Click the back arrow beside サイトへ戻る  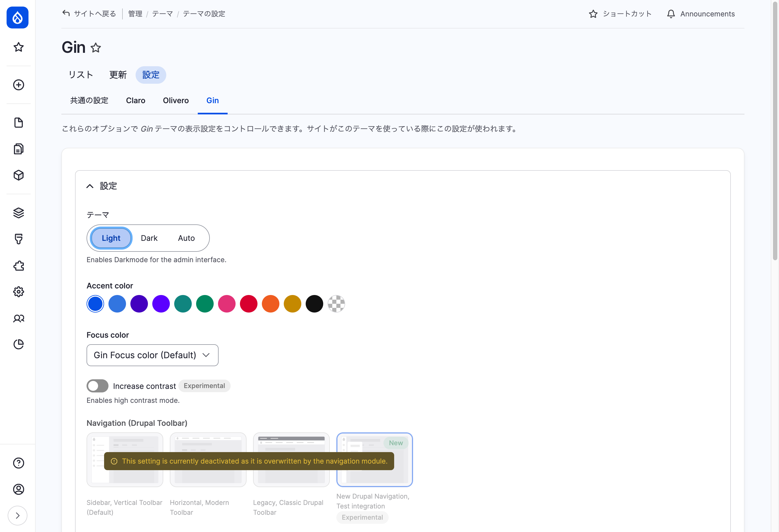pos(66,13)
